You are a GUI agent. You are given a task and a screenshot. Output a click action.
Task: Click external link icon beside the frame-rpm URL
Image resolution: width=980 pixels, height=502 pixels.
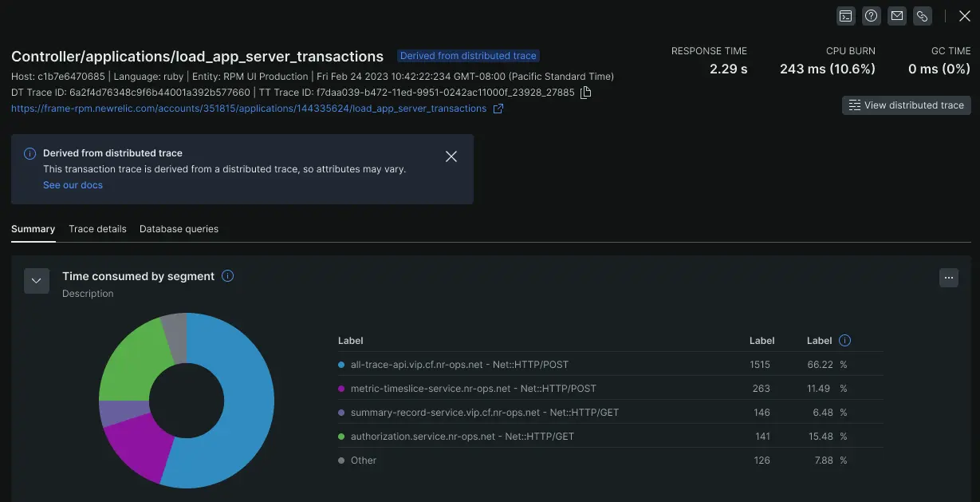498,109
